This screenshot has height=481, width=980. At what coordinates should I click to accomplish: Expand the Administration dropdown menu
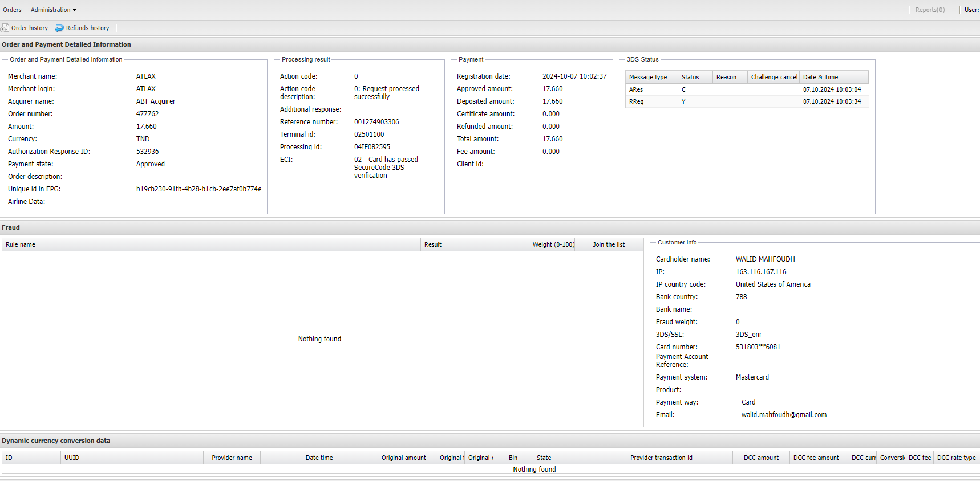[53, 10]
